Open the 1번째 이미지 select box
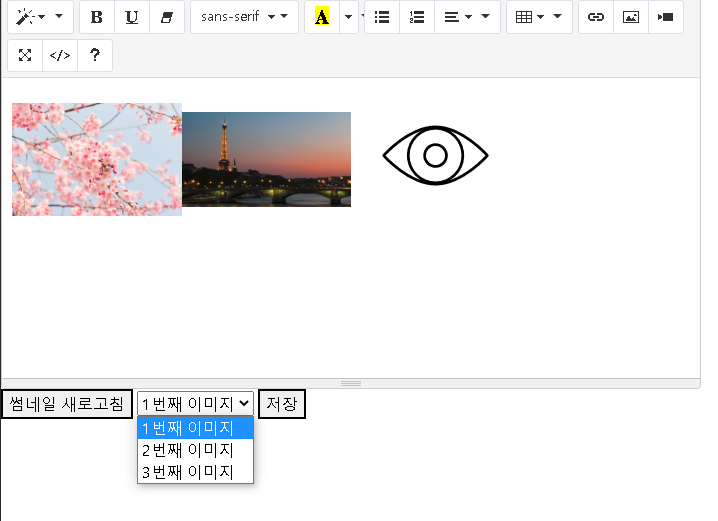Image resolution: width=718 pixels, height=521 pixels. pos(196,404)
